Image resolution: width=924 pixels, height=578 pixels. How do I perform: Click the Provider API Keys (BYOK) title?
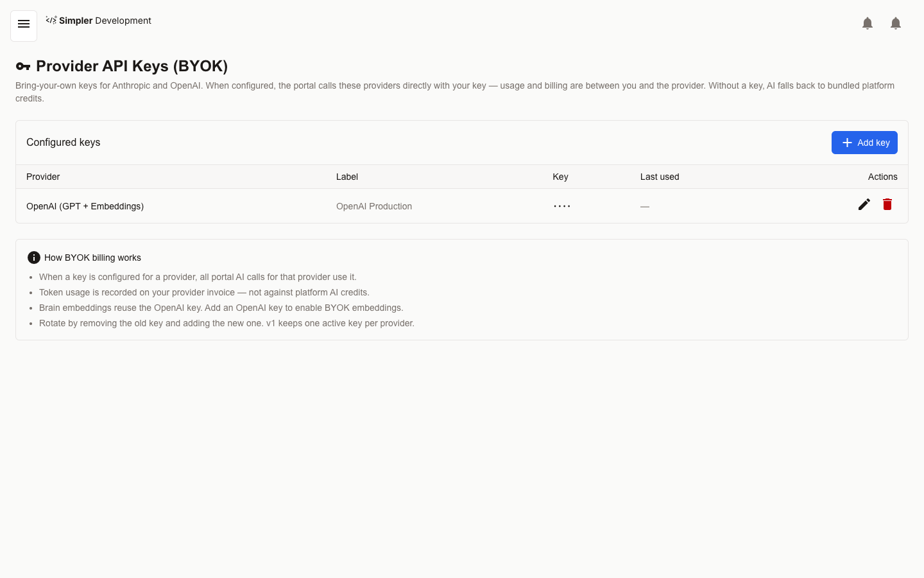pyautogui.click(x=132, y=66)
